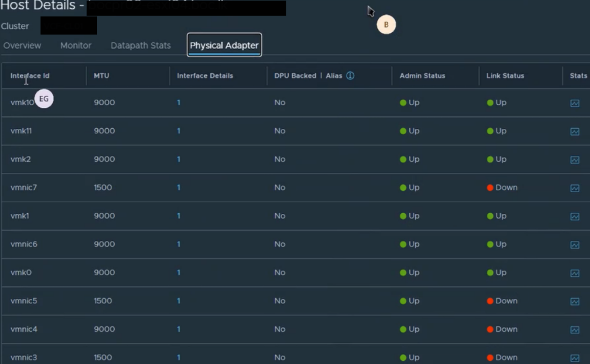Viewport: 590px width, 364px height.
Task: Switch to the Overview tab
Action: pos(22,46)
